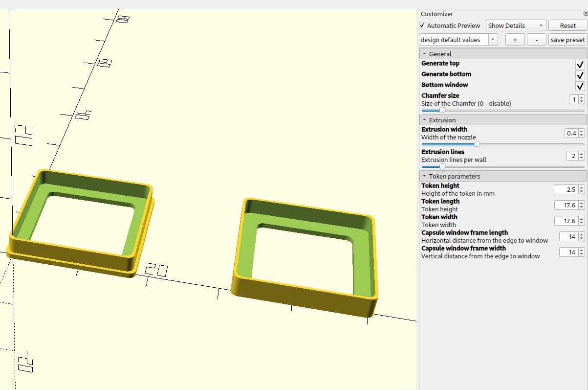Click the 'Size of the Chamfer (0 - disable)' description
Screen dimensions: 588x390
[466, 103]
